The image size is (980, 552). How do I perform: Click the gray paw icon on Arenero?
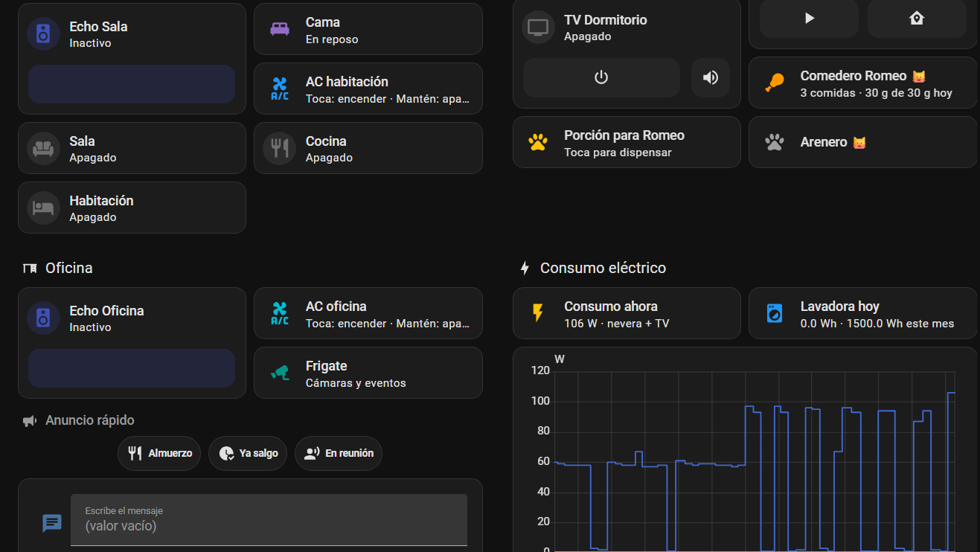(775, 142)
